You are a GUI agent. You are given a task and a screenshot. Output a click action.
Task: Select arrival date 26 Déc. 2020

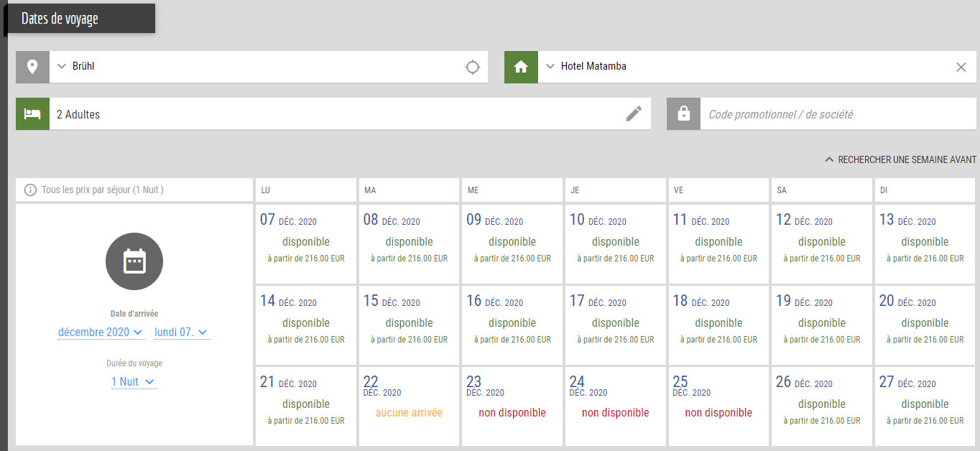tap(822, 406)
